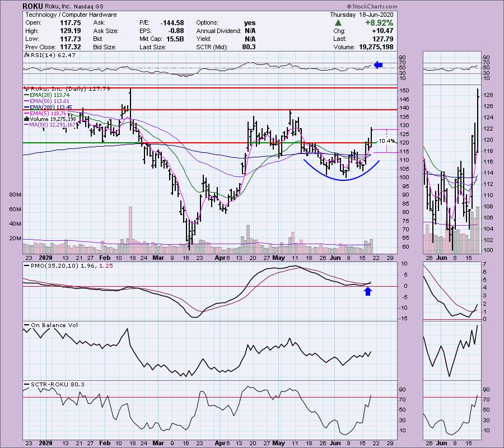Click the High value 129.19
The height and width of the screenshot is (448, 504).
(71, 31)
